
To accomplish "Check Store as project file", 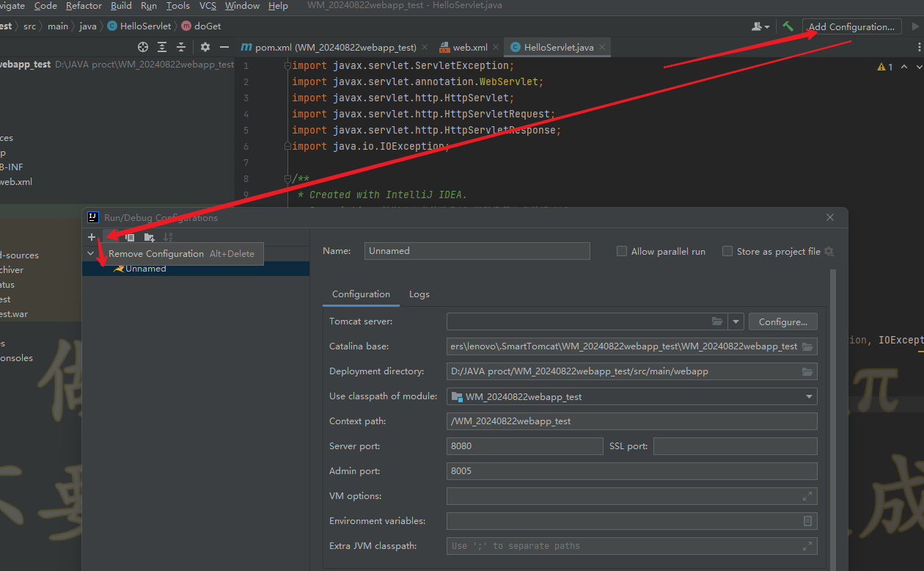I will [727, 251].
